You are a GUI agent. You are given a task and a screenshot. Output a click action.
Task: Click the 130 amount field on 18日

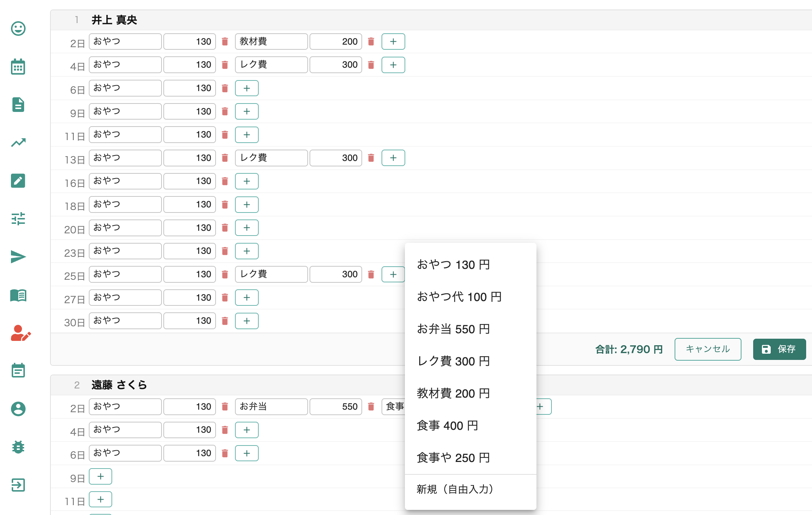(190, 204)
